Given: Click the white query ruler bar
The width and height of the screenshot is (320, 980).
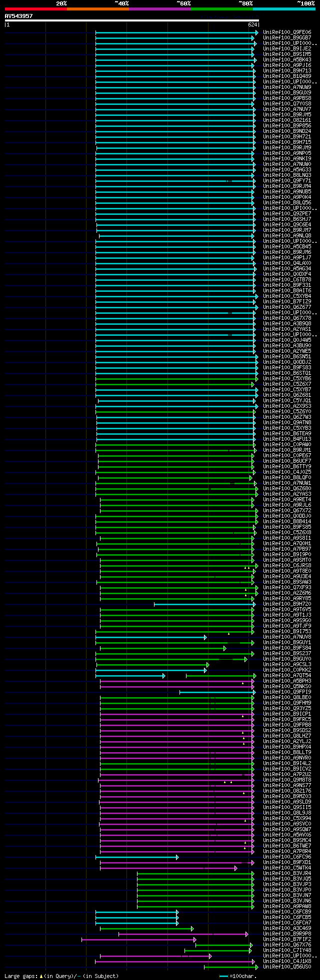Looking at the screenshot, I should click(x=131, y=20).
